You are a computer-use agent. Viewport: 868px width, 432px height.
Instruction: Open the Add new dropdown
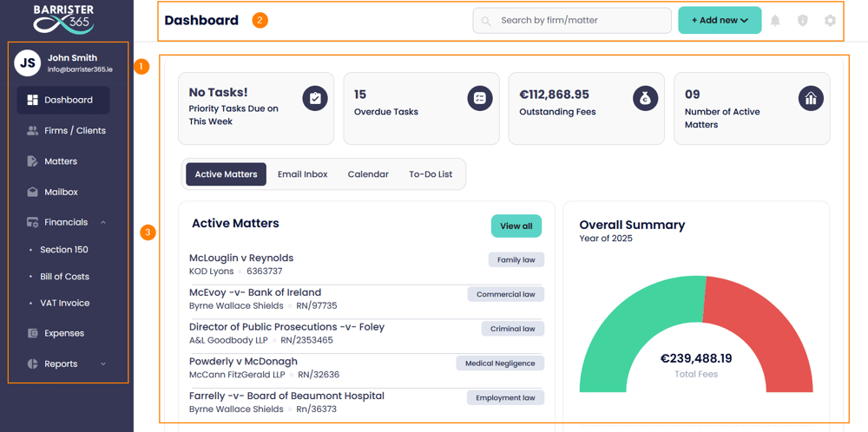click(720, 21)
